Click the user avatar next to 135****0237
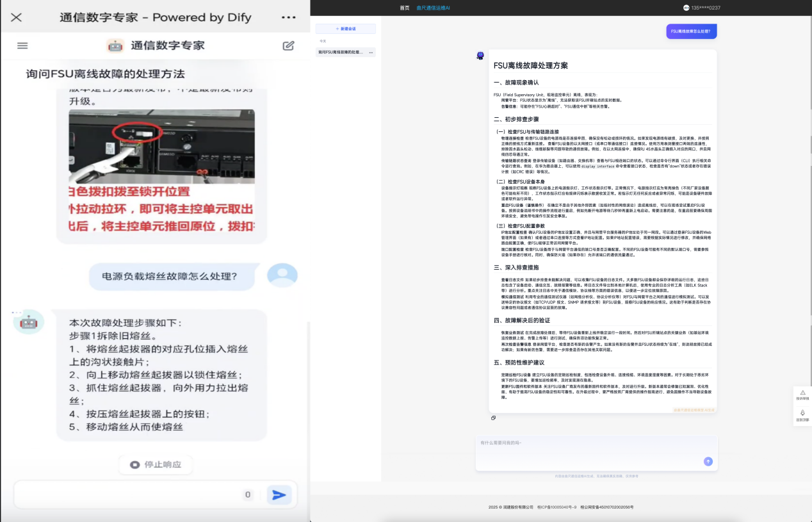The height and width of the screenshot is (522, 812). (686, 8)
